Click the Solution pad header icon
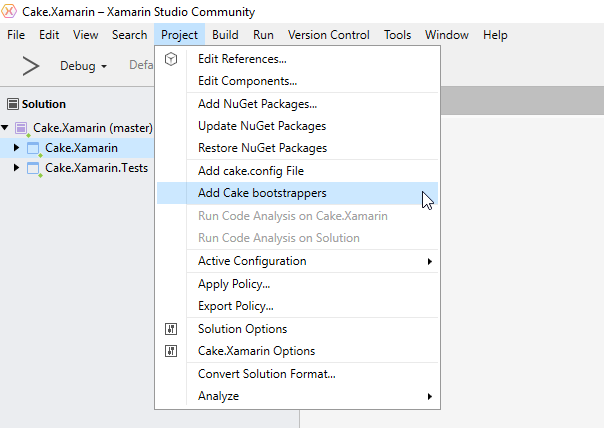 13,103
